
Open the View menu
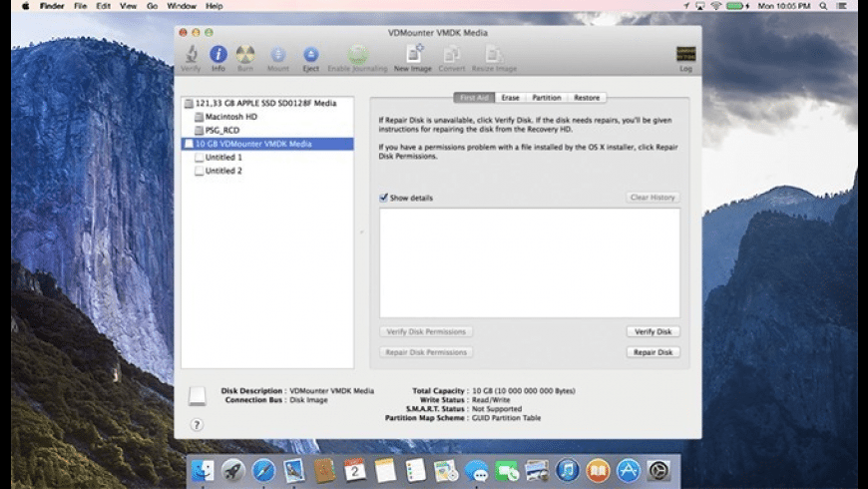[128, 6]
